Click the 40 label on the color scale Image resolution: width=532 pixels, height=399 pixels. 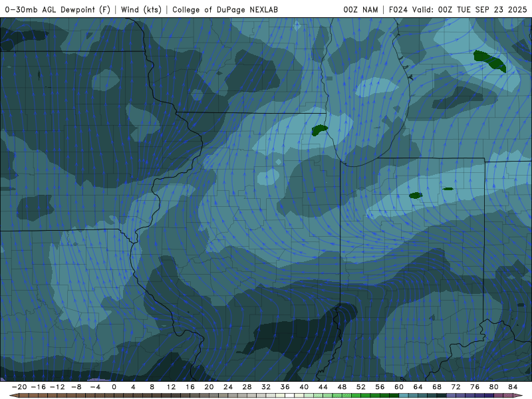pos(304,387)
